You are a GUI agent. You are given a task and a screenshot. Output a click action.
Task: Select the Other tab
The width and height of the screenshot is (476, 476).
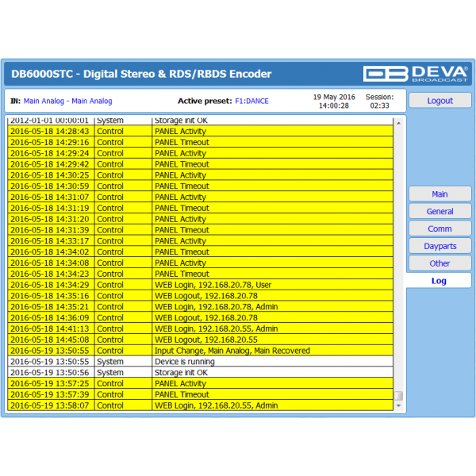point(440,263)
